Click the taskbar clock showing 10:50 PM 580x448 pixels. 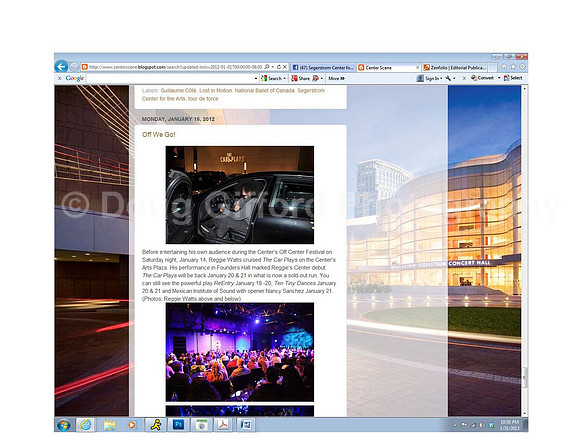[x=510, y=425]
